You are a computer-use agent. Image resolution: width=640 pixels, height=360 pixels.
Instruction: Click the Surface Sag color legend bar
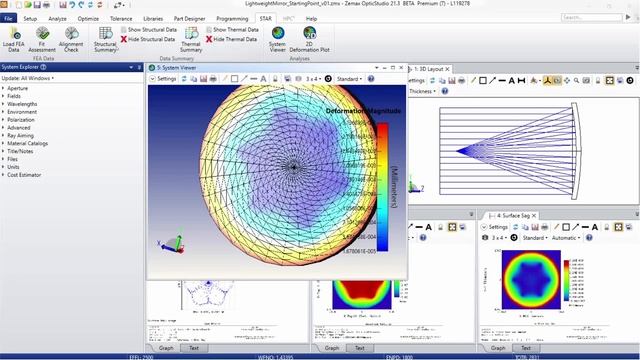tap(567, 281)
